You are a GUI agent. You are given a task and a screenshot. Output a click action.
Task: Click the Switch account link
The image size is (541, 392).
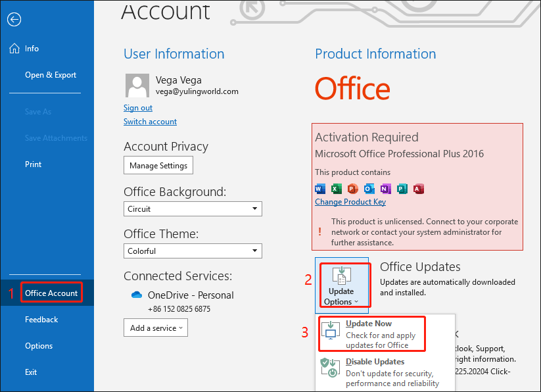150,122
